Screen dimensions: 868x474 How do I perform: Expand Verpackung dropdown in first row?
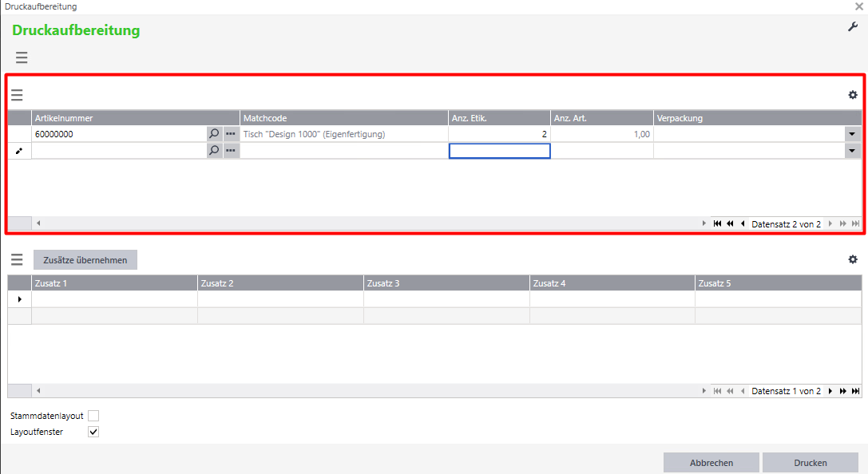tap(852, 134)
